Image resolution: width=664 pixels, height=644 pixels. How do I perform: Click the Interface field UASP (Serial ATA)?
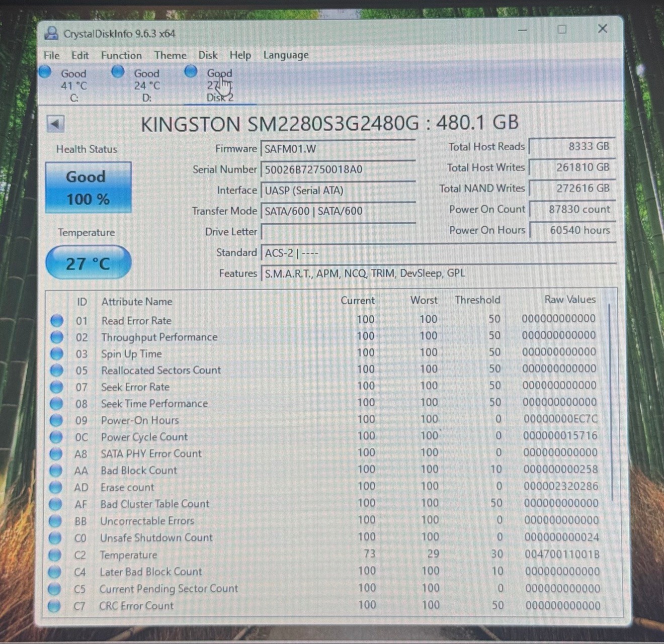338,191
